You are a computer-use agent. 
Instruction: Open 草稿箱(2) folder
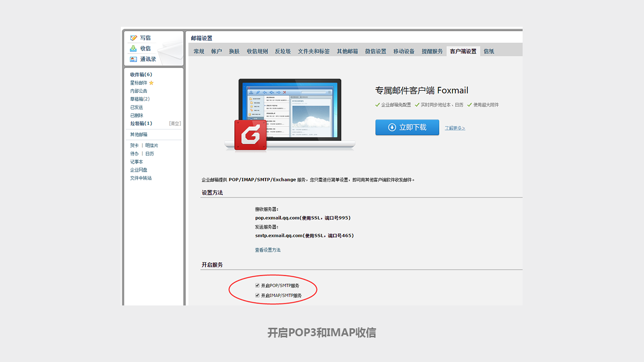tap(140, 99)
